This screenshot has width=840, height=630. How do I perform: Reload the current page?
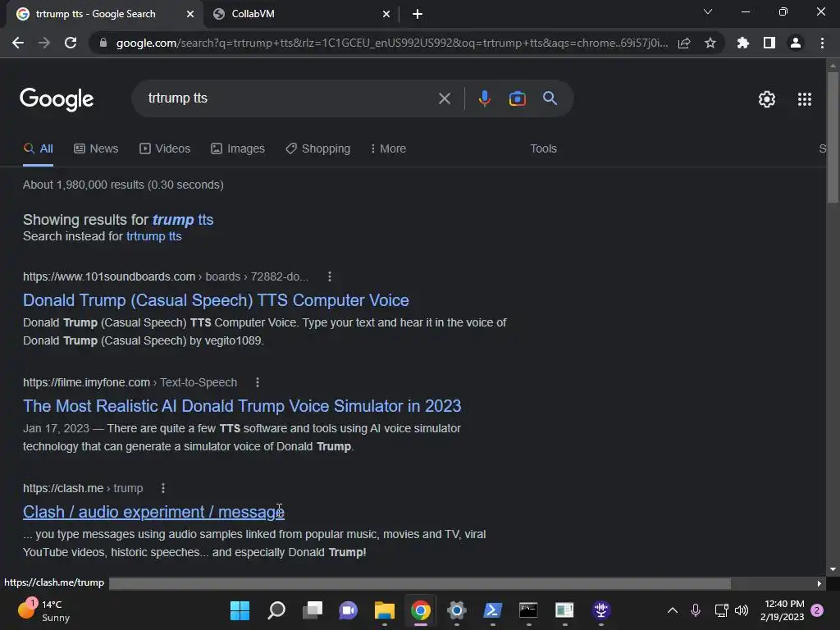(71, 43)
